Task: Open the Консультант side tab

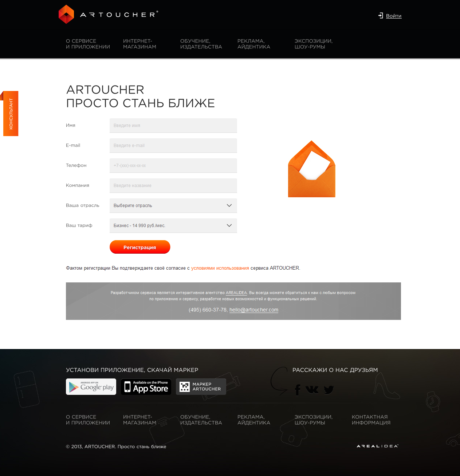Action: [x=11, y=114]
